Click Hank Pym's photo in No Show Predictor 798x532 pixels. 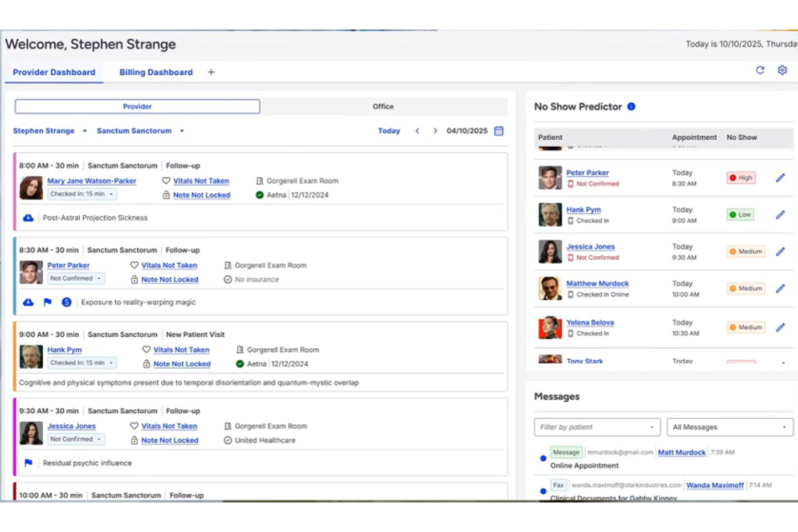pos(550,215)
